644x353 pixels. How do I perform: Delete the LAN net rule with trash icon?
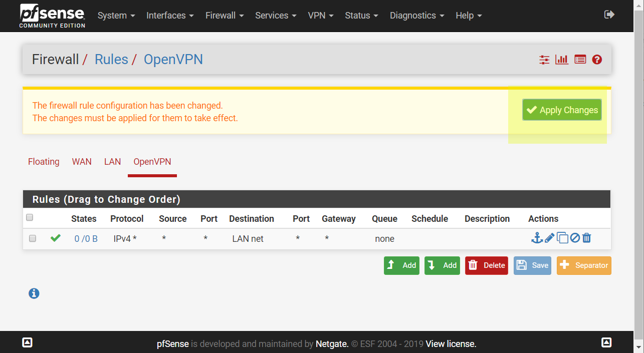(x=587, y=238)
